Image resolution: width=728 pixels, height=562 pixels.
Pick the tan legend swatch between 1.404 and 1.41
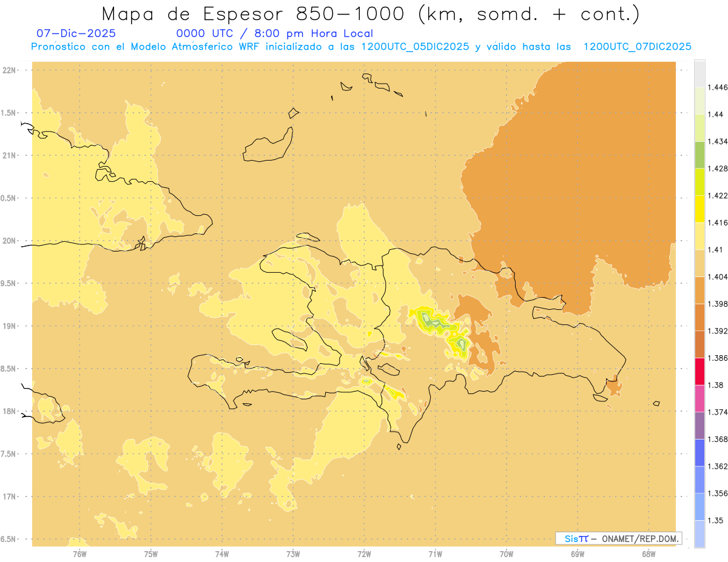(699, 263)
